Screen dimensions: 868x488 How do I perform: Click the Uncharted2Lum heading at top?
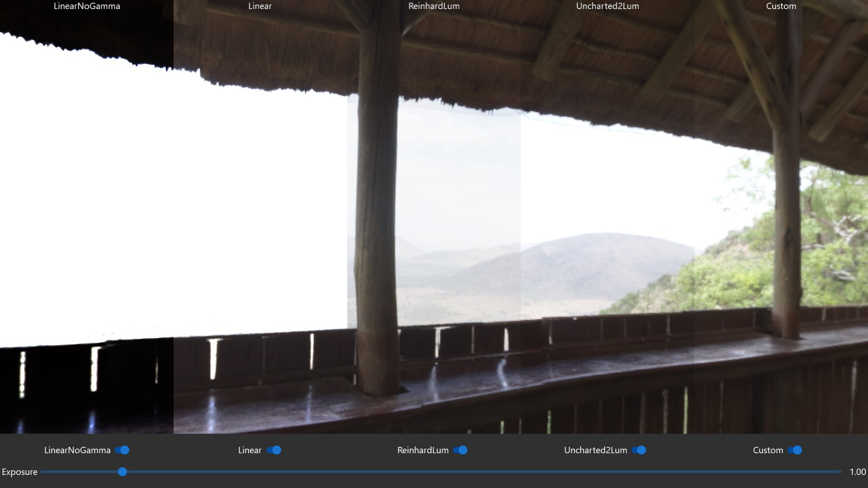click(x=607, y=6)
